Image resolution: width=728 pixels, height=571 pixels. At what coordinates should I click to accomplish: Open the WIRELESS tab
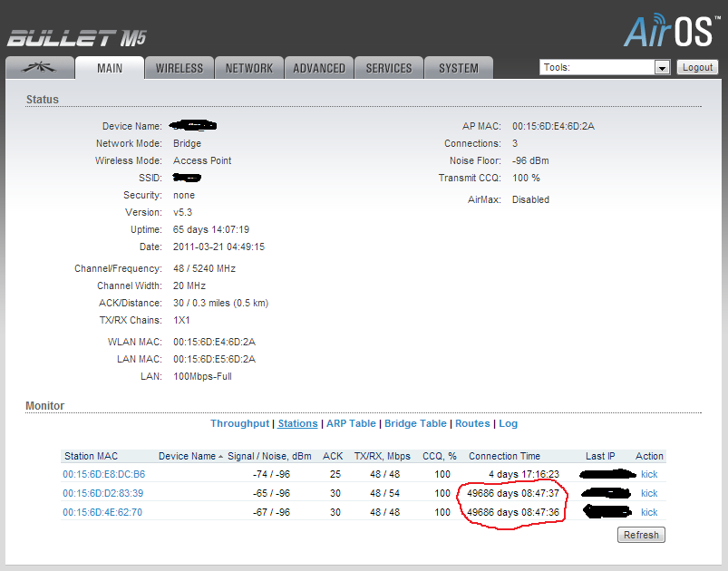click(x=180, y=68)
